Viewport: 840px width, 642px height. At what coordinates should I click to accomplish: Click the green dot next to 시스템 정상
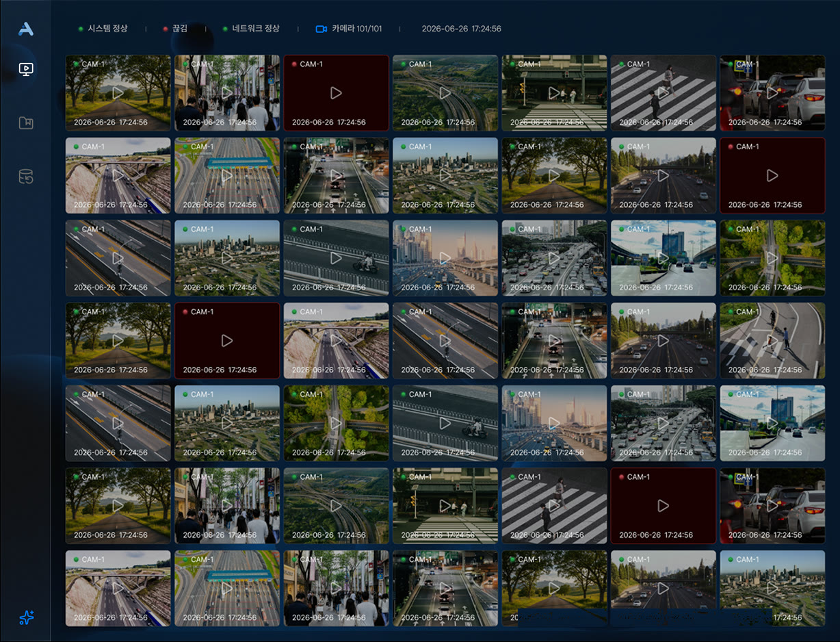pos(81,29)
